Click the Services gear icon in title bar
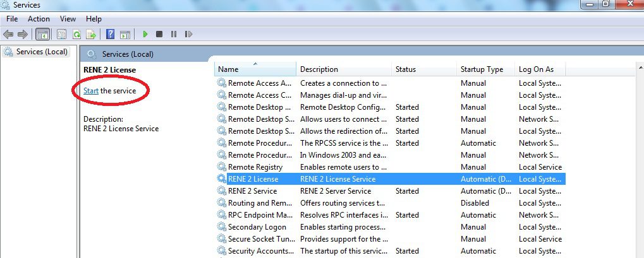This screenshot has width=644, height=258. 5,5
